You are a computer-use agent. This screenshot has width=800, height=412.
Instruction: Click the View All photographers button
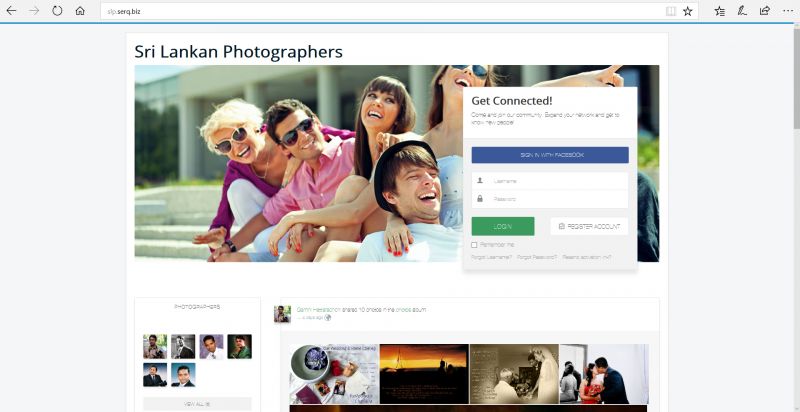coord(197,404)
